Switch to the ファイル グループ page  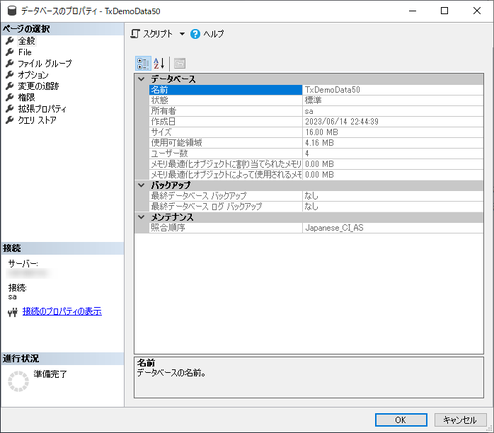point(45,63)
